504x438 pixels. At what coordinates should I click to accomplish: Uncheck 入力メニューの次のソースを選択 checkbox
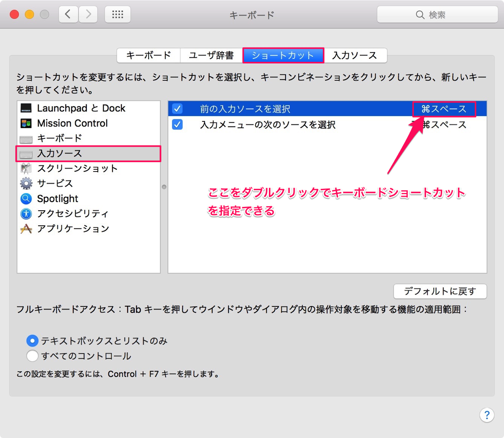pos(177,124)
